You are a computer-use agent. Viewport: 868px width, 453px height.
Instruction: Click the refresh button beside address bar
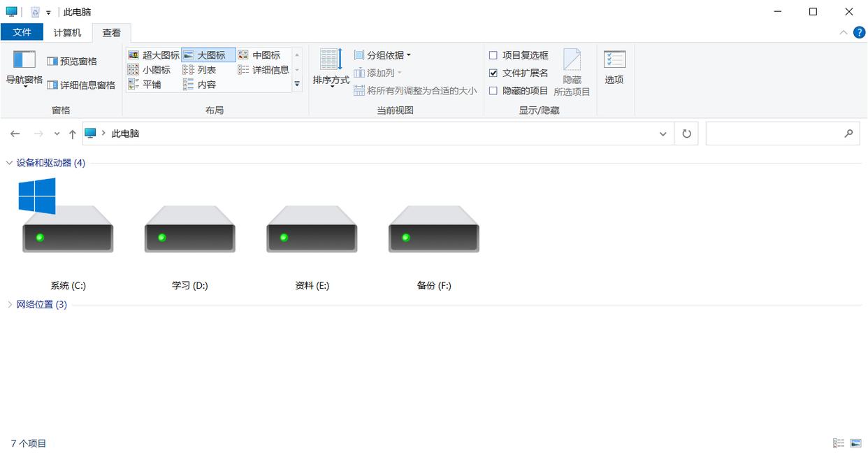coord(686,134)
